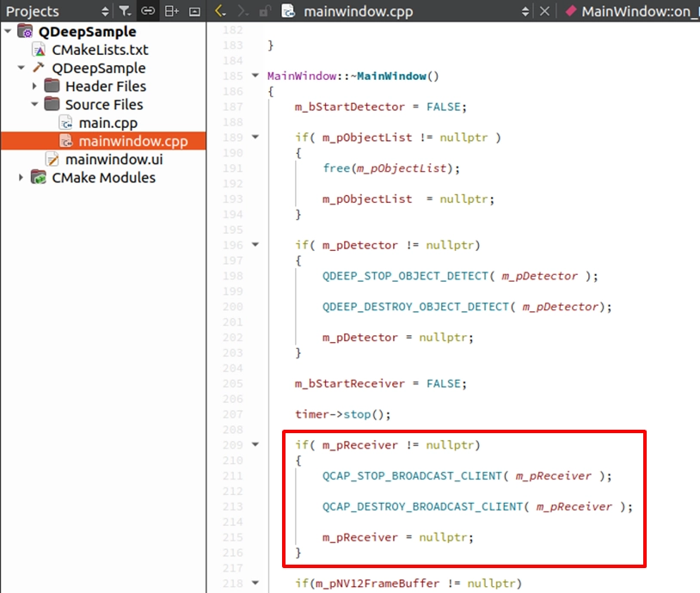Select the CMake Modules node
The image size is (700, 593).
coord(103,178)
